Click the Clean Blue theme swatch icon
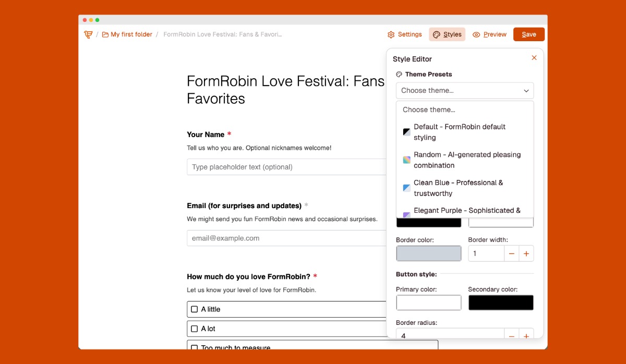 coord(407,188)
